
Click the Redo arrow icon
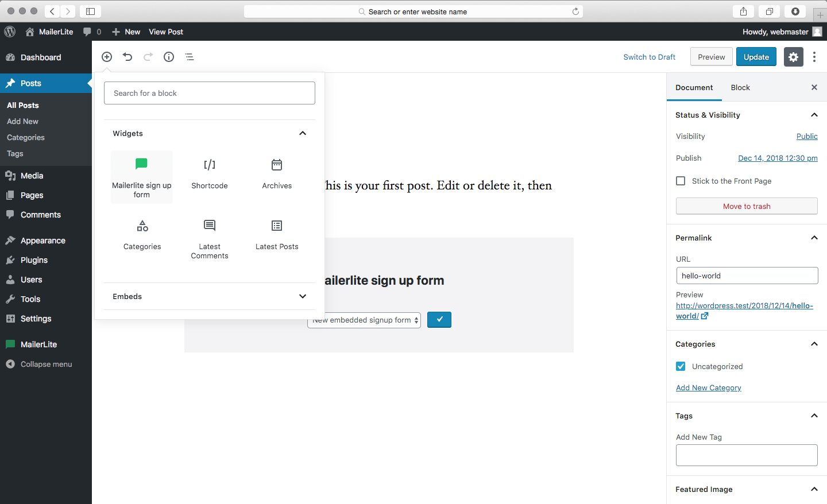point(148,57)
